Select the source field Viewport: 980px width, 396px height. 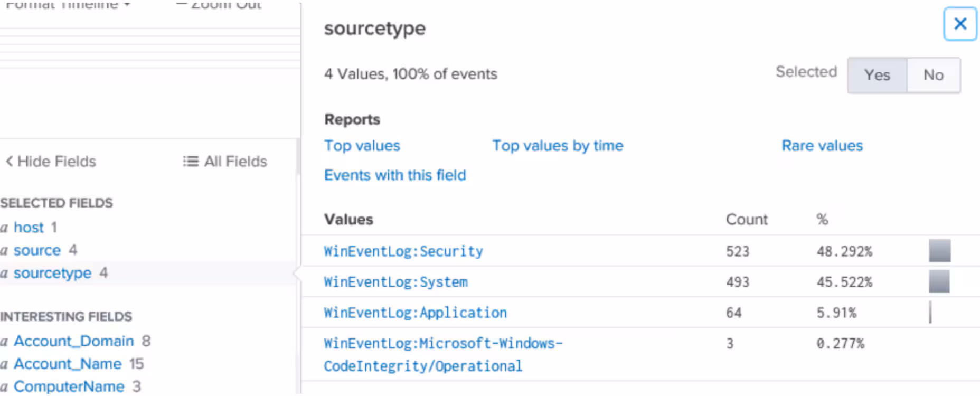pyautogui.click(x=37, y=250)
